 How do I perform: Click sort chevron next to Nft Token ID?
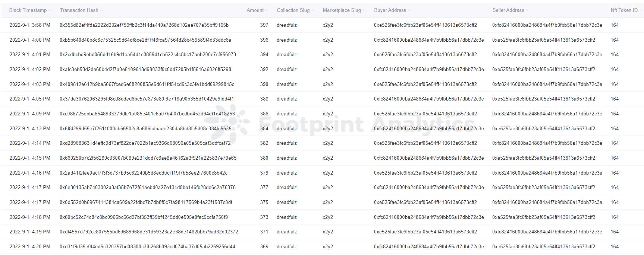pos(641,10)
